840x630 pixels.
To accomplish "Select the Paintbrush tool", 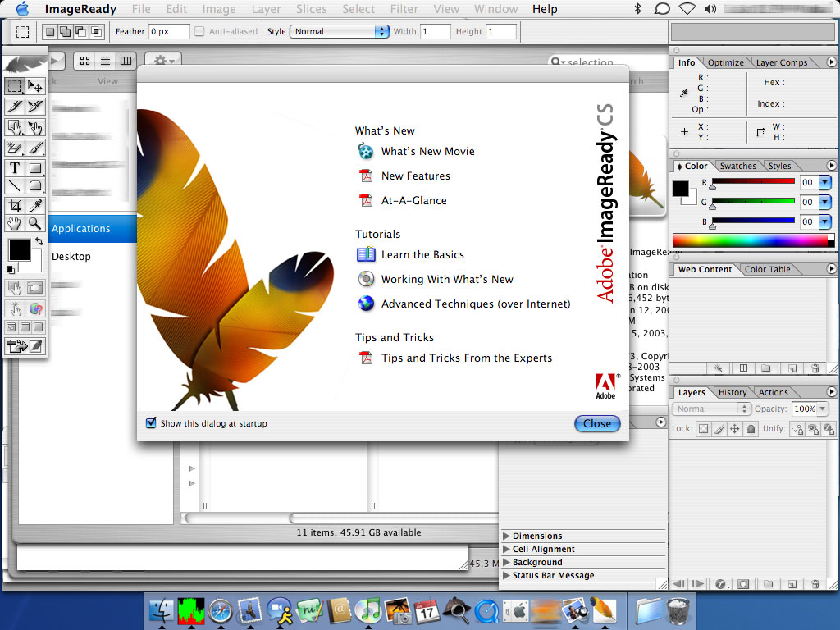I will pos(35,148).
